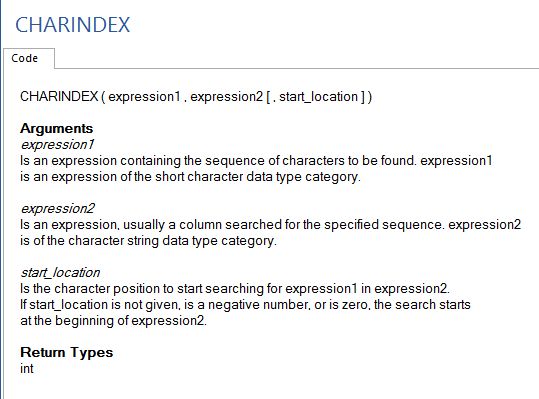
Task: Click 'expression2' inside the syntax parentheses
Action: pos(227,97)
